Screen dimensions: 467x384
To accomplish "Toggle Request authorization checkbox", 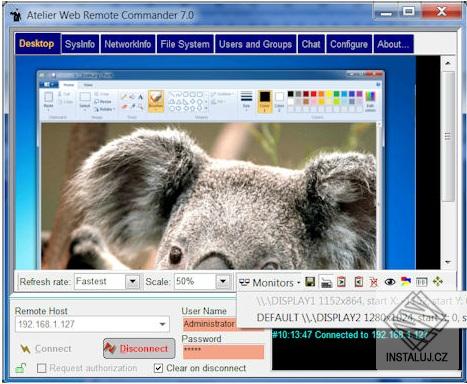I will [x=42, y=368].
